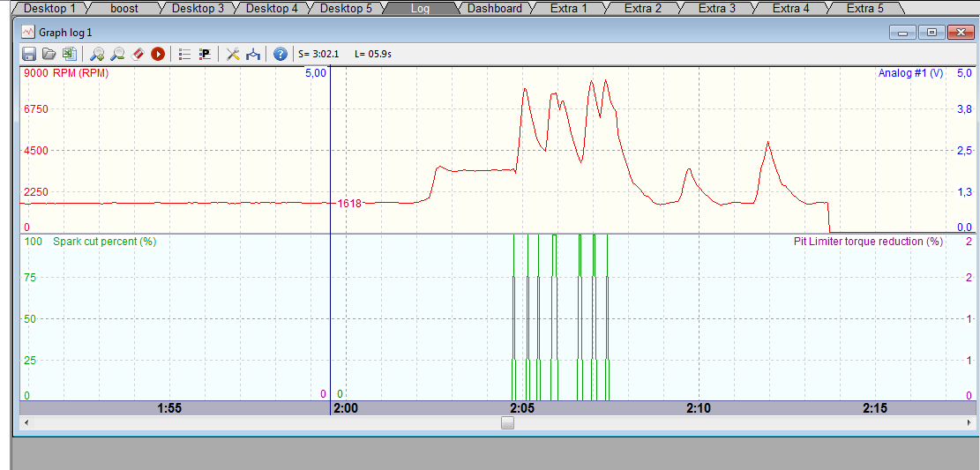980x470 pixels.
Task: Switch to the boost tab
Action: coord(124,8)
